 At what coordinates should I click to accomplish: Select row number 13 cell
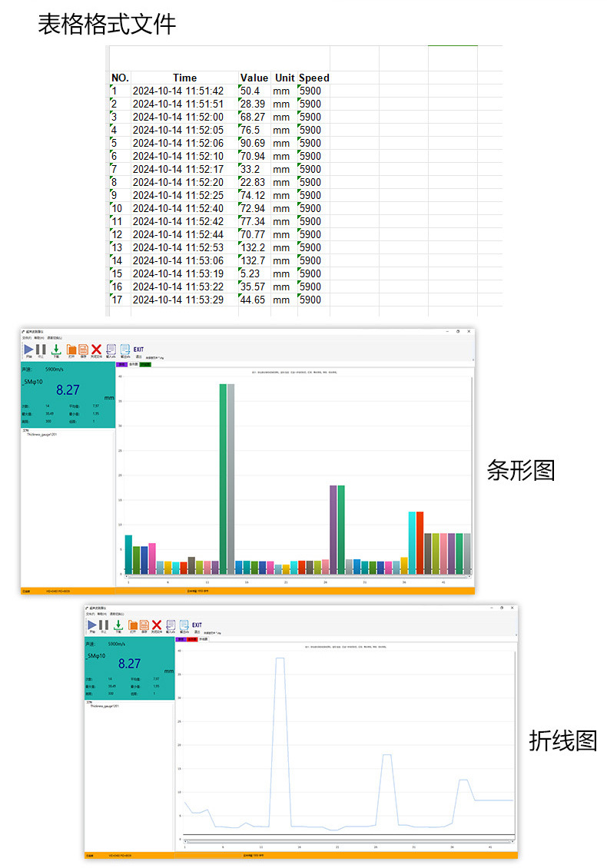(120, 248)
